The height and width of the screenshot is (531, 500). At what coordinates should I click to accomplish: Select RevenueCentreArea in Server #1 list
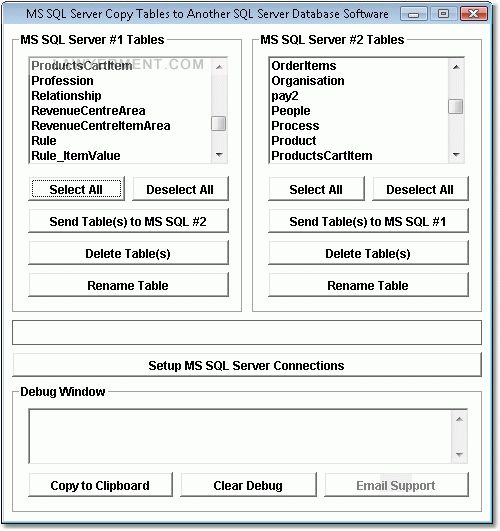tap(120, 110)
